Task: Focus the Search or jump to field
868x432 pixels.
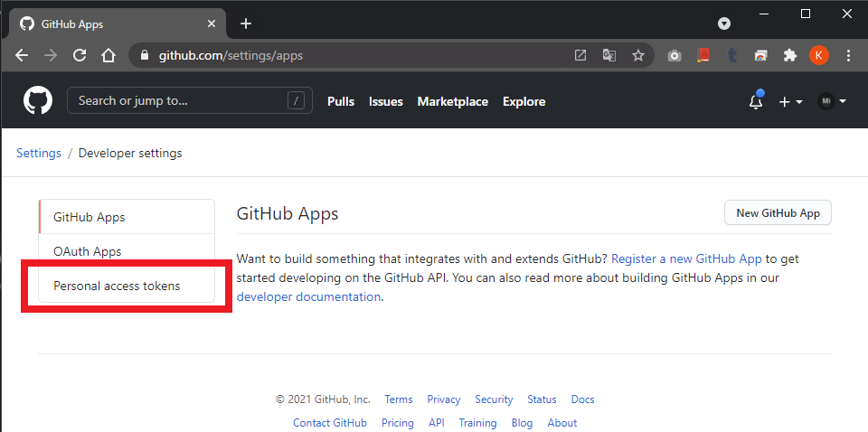Action: [190, 100]
